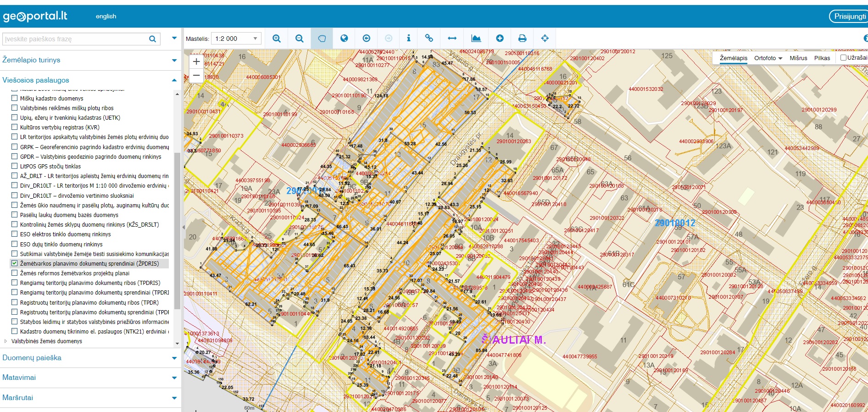The image size is (868, 412).
Task: Expand the Maršrutai panel
Action: tap(174, 398)
